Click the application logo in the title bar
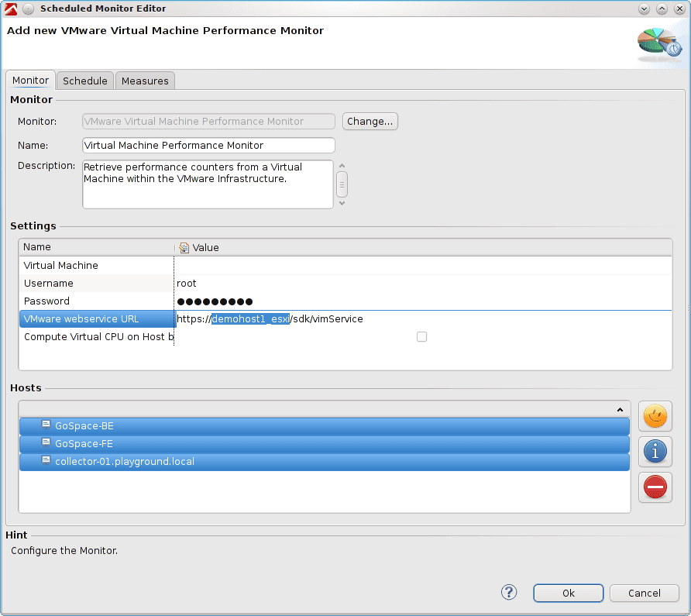691x616 pixels. pos(11,9)
